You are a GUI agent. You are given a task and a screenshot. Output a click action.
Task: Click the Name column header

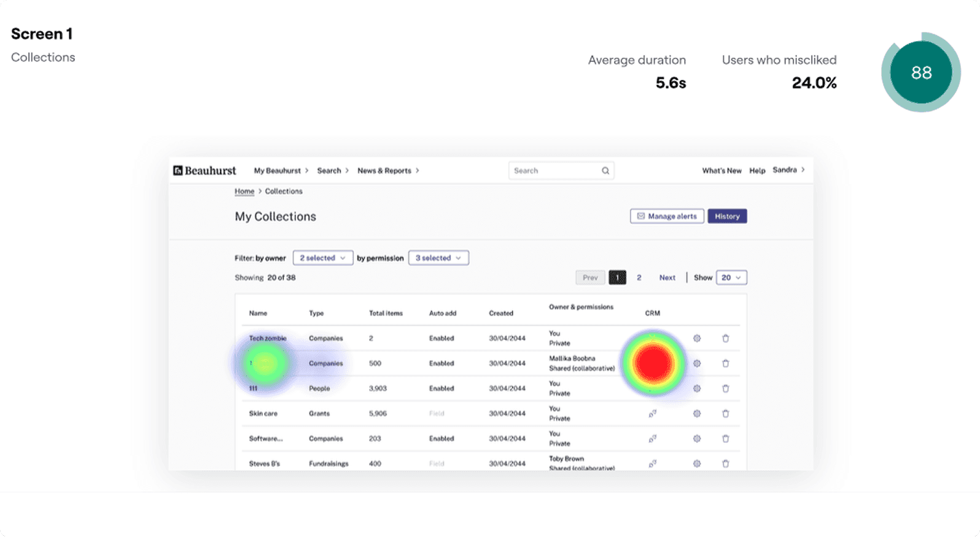pos(258,314)
